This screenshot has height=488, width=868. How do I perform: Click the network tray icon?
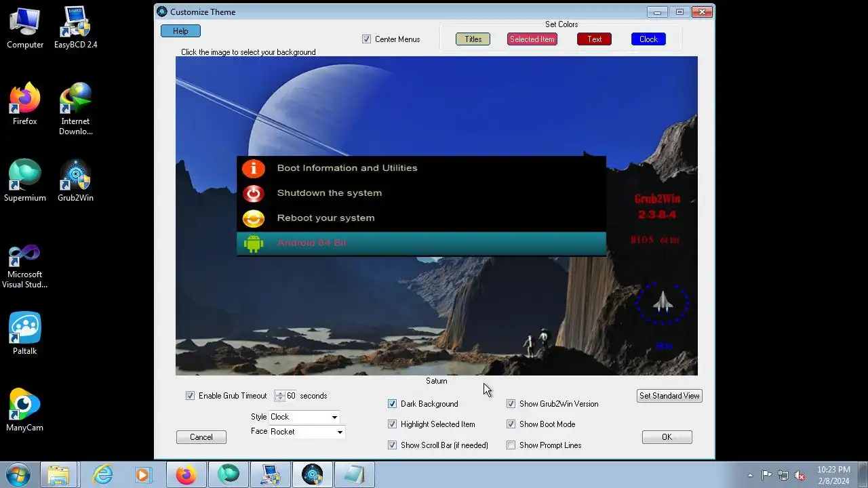pyautogui.click(x=783, y=475)
